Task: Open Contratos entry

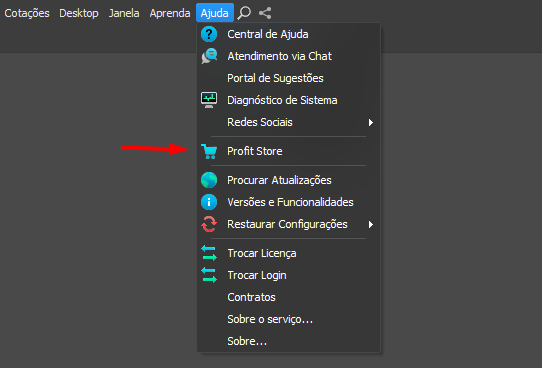Action: click(x=289, y=298)
